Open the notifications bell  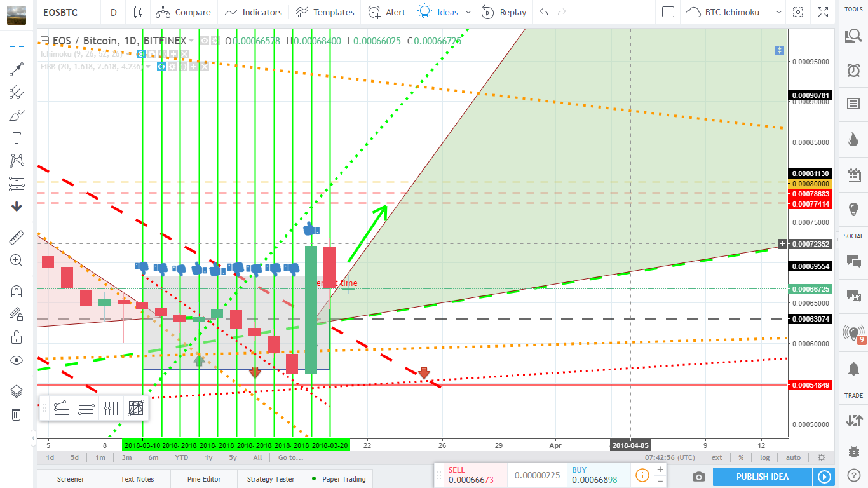(853, 367)
